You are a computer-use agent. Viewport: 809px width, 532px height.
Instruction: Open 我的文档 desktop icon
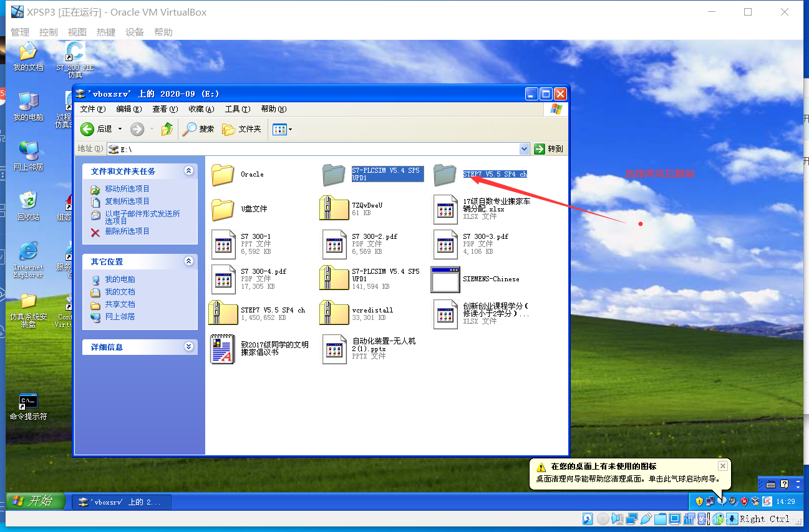[x=28, y=52]
